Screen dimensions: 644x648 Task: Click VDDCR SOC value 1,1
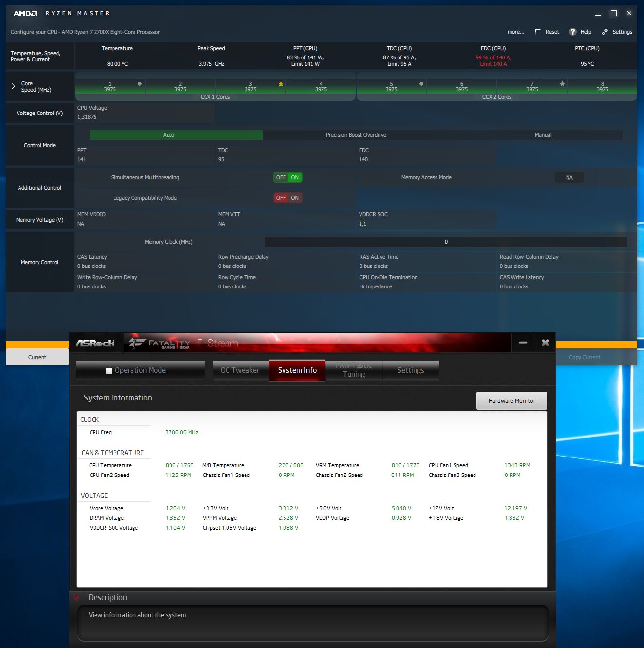coord(362,224)
